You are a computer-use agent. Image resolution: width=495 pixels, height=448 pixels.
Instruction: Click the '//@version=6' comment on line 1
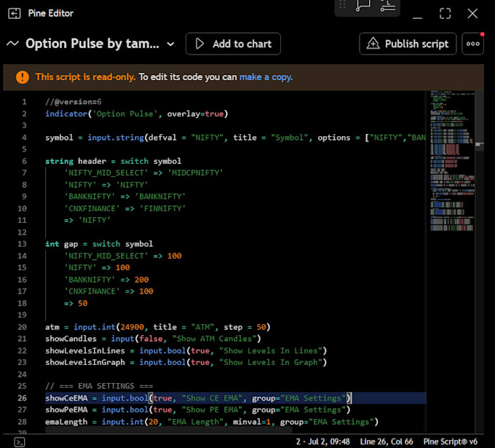(74, 102)
